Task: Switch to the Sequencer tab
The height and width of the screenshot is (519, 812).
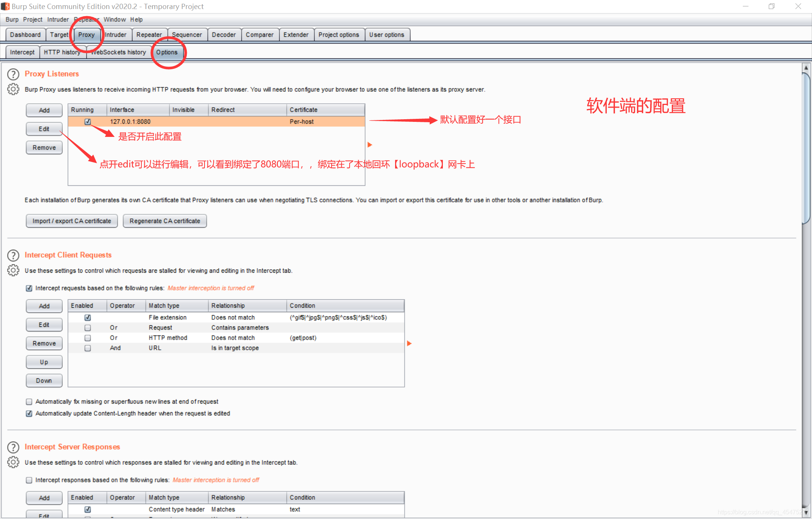Action: click(187, 35)
